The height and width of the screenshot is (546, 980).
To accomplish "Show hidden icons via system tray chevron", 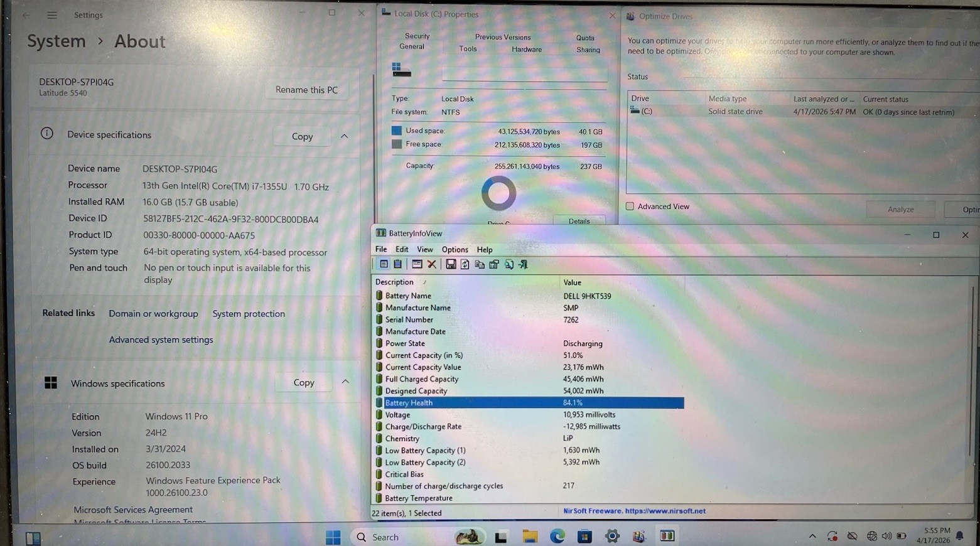I will pos(812,536).
